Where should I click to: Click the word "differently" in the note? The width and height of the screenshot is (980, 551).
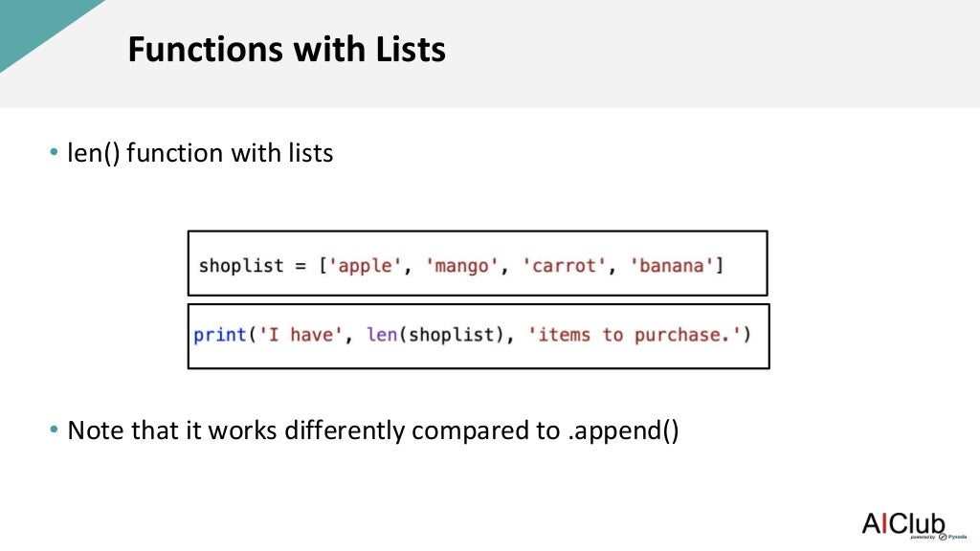tap(345, 431)
